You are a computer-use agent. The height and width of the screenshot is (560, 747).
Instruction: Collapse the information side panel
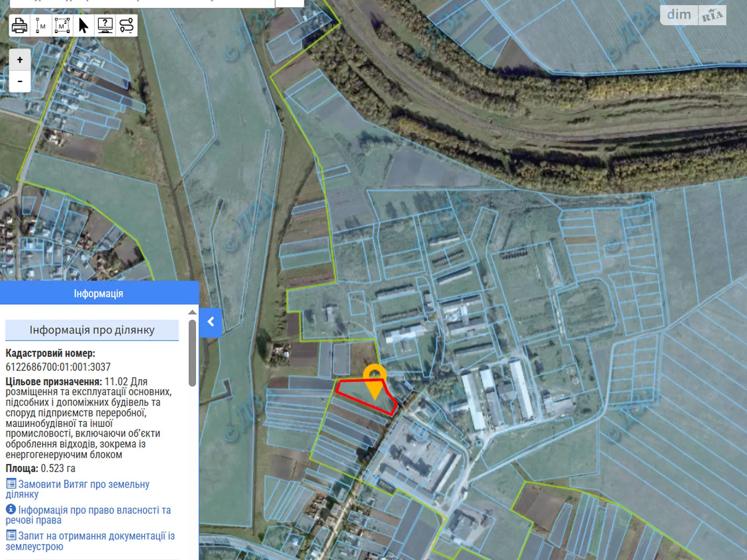tap(211, 322)
